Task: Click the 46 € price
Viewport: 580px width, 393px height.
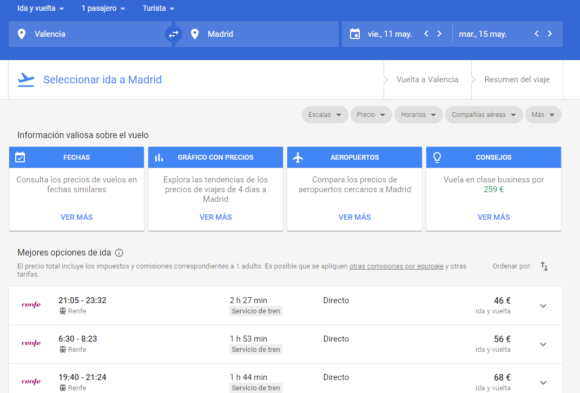Action: (x=502, y=300)
